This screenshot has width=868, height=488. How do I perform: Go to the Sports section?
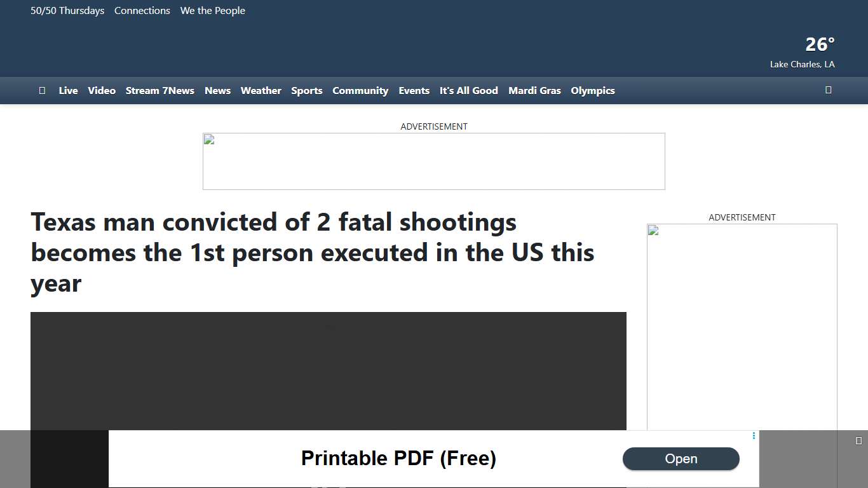[307, 90]
